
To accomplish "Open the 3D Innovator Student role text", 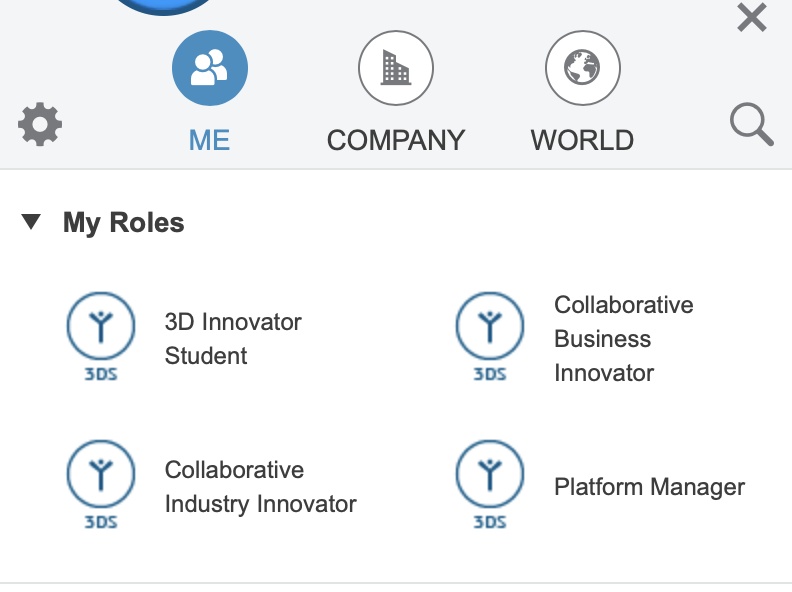I will pyautogui.click(x=232, y=339).
